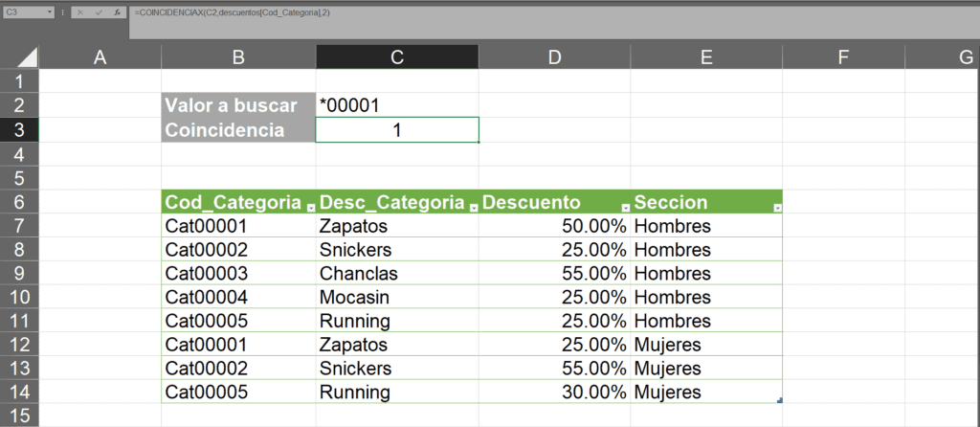
Task: Open the Desc_Categoria filter dropdown
Action: pos(474,209)
